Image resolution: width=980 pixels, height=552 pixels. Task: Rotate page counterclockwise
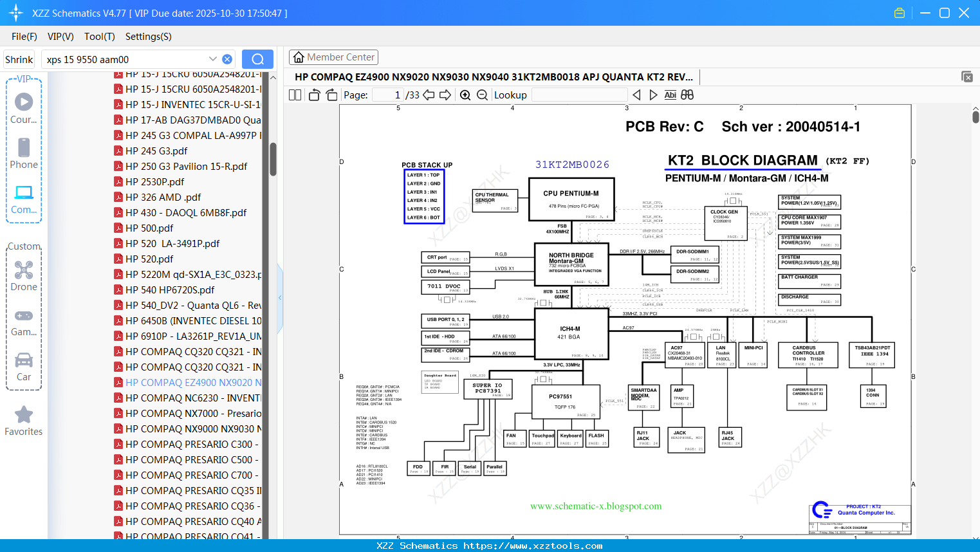click(x=314, y=95)
